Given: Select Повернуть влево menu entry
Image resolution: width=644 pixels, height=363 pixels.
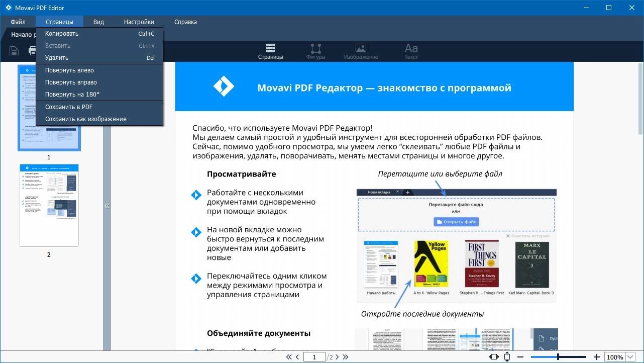Looking at the screenshot, I should click(x=99, y=70).
